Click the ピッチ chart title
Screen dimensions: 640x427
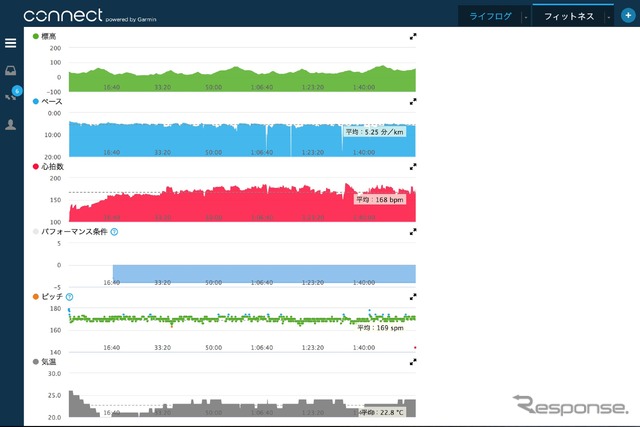click(x=52, y=297)
